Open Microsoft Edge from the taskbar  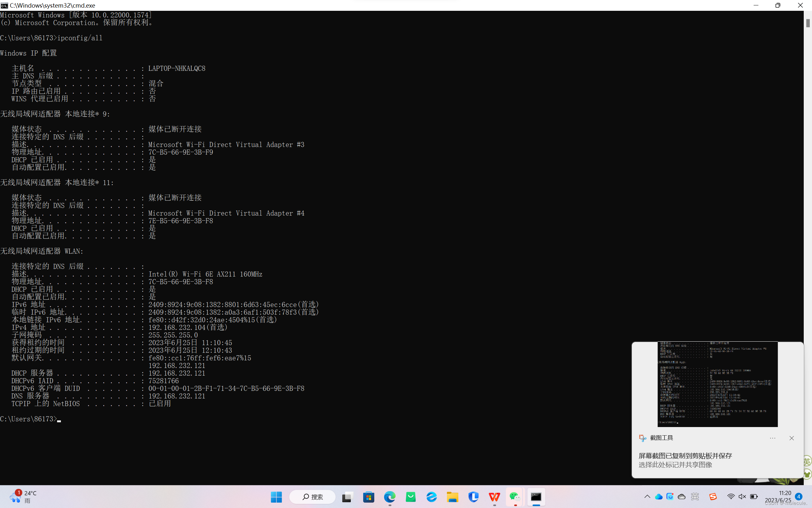[x=390, y=497]
